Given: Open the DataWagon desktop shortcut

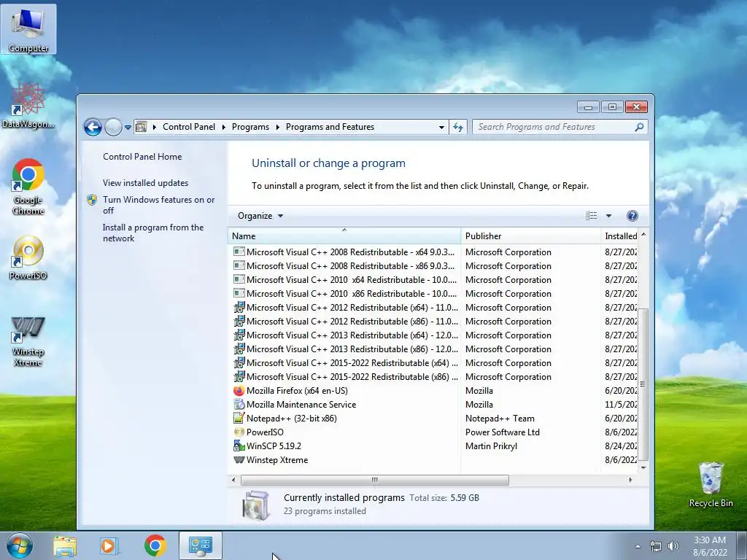Looking at the screenshot, I should (x=28, y=106).
